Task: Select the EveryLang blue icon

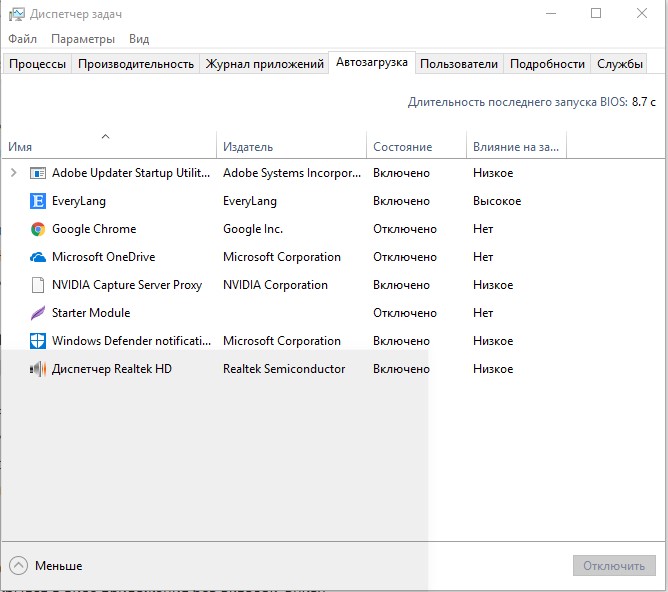Action: (x=38, y=201)
